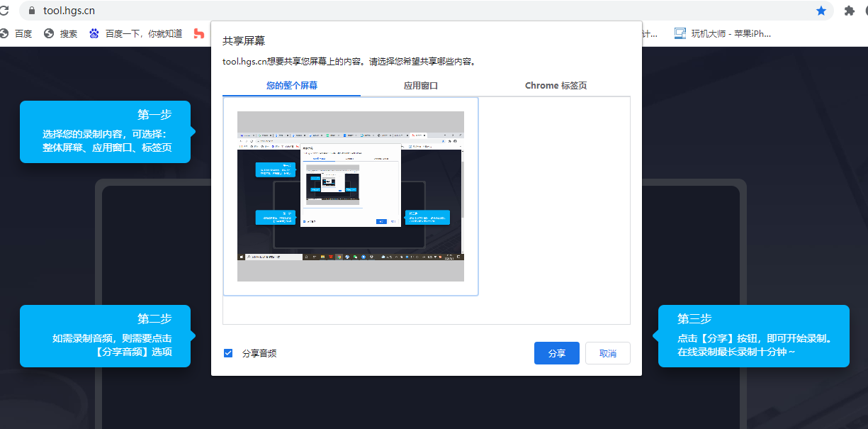The width and height of the screenshot is (868, 429).
Task: Click the 分享 button to start sharing
Action: point(556,352)
